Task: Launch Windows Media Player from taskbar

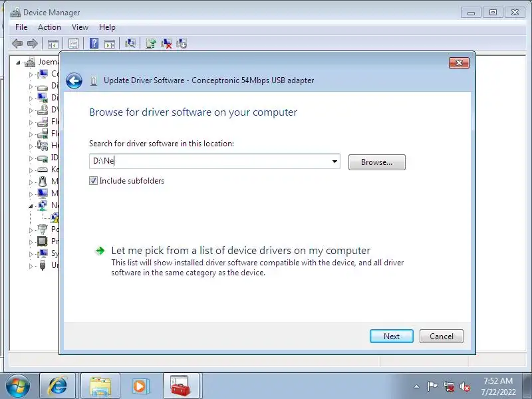Action: point(140,386)
